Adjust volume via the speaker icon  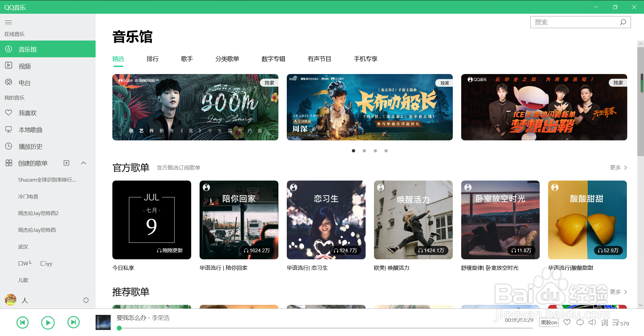(592, 322)
